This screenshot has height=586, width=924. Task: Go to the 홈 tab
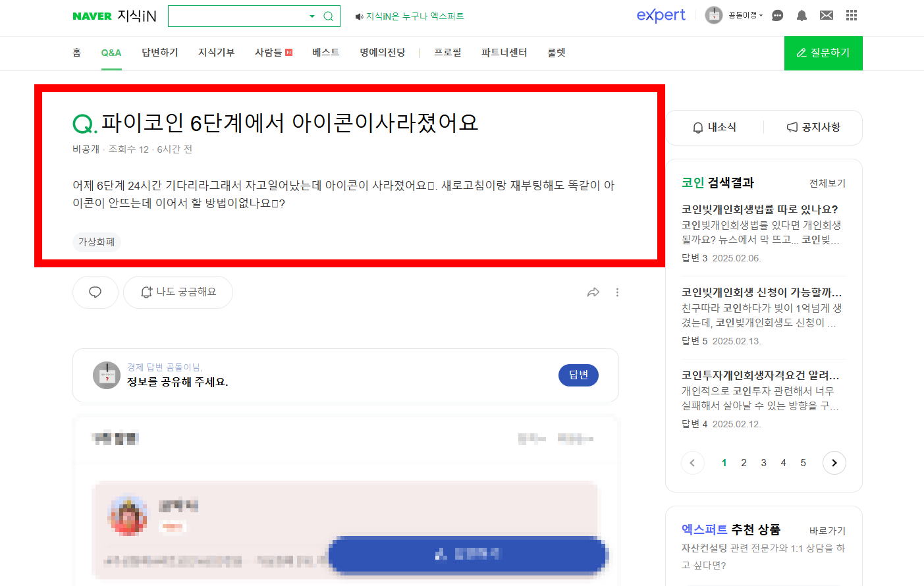tap(76, 53)
